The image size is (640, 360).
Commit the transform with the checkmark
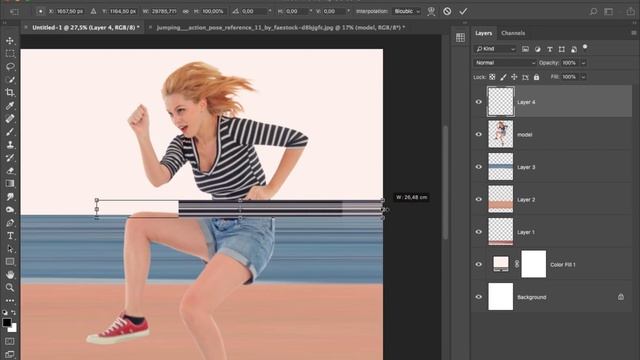coord(463,11)
